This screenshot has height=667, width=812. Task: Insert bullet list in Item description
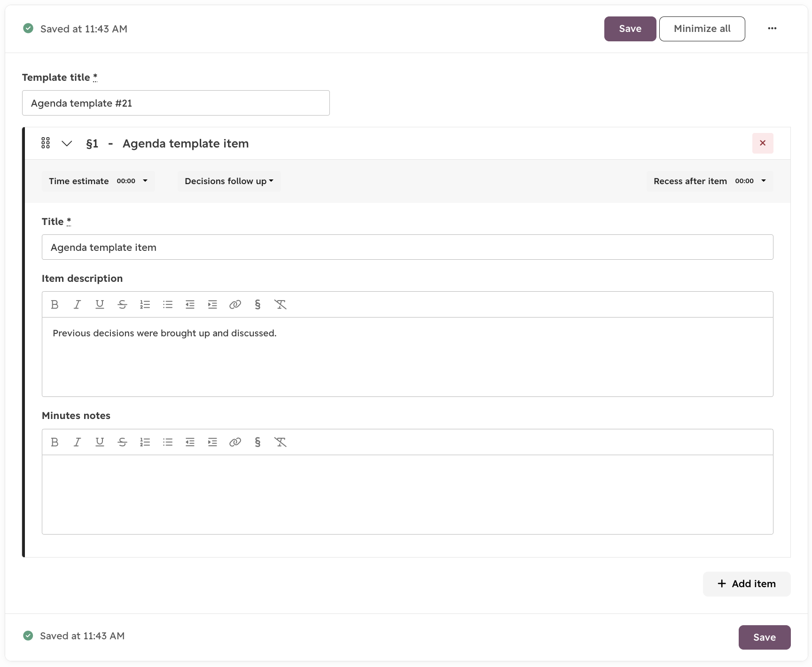[167, 304]
